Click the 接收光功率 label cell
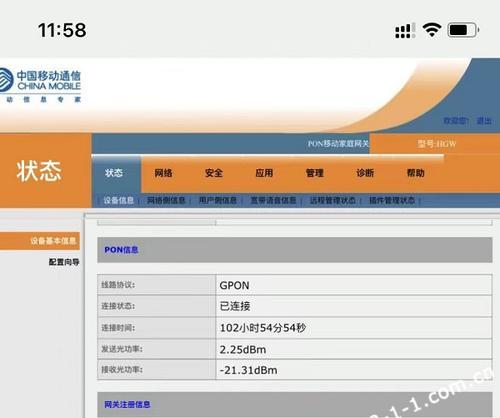Screen dimensions: 500x418 (x=157, y=370)
